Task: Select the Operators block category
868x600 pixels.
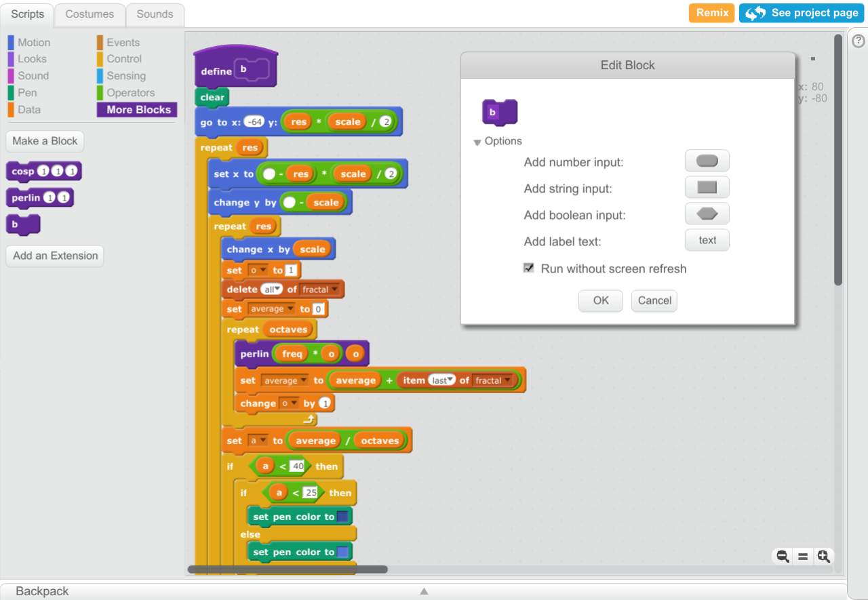Action: tap(130, 93)
